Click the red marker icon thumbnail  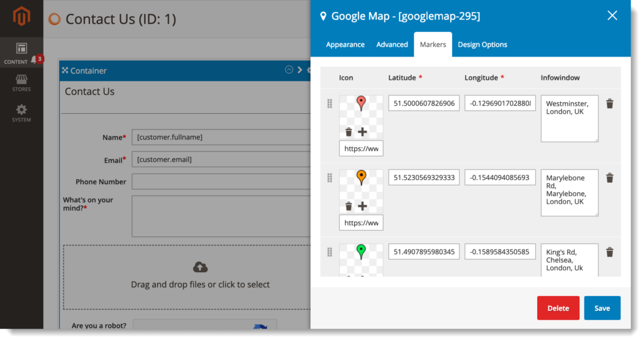click(x=361, y=104)
